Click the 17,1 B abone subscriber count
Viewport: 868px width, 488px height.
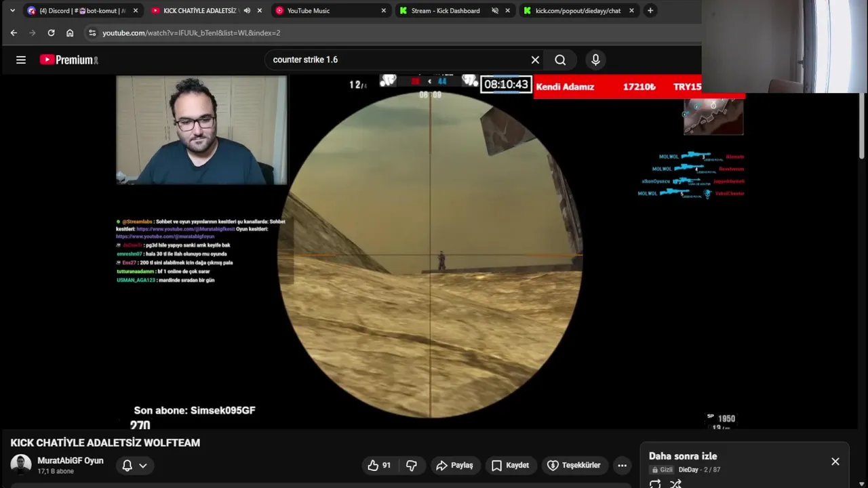point(56,471)
